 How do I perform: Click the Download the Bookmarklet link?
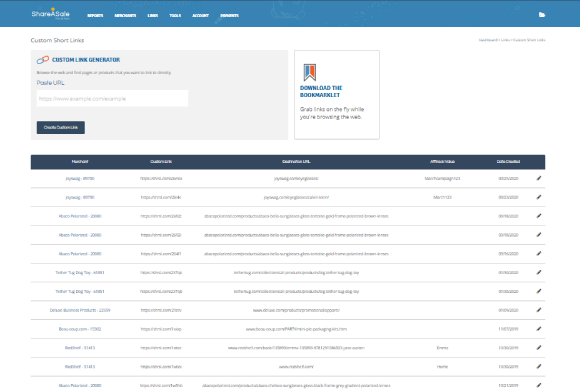pyautogui.click(x=321, y=91)
